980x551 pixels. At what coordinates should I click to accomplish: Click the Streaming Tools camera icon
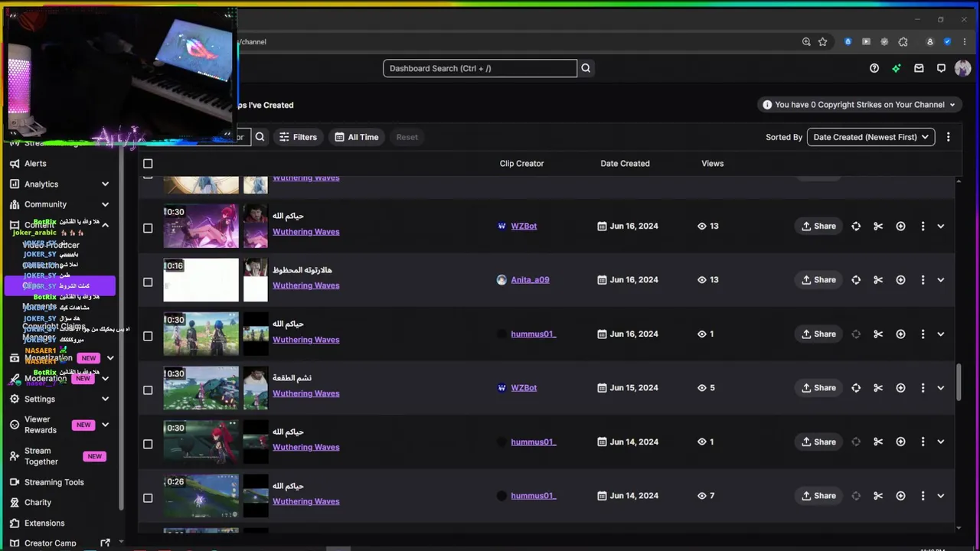(x=15, y=482)
